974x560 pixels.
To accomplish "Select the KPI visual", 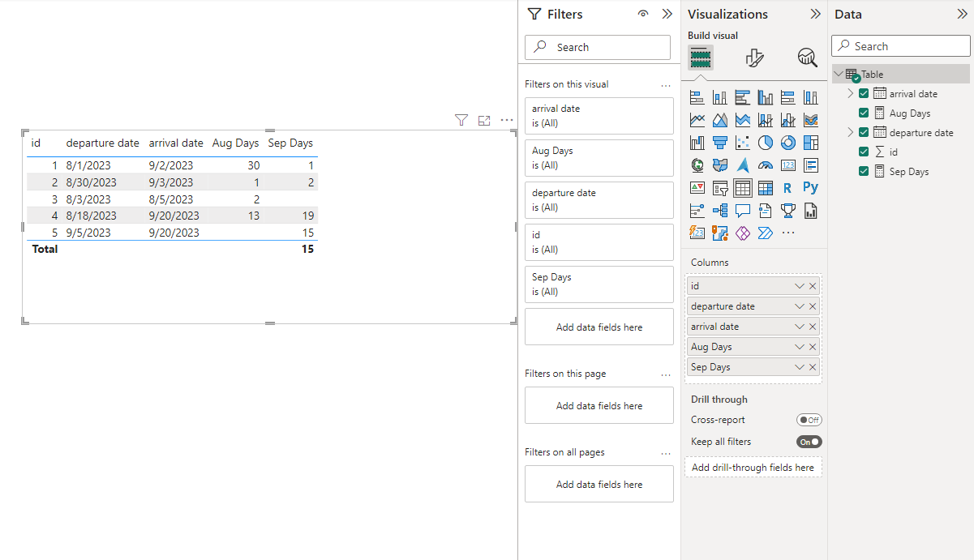I will pyautogui.click(x=697, y=188).
